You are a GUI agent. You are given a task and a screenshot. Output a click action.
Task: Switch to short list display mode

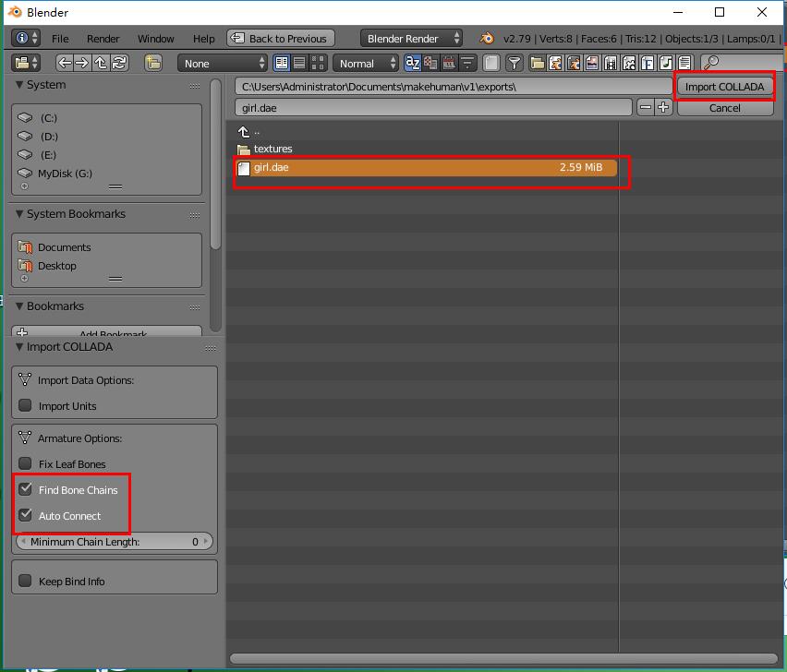coord(282,63)
